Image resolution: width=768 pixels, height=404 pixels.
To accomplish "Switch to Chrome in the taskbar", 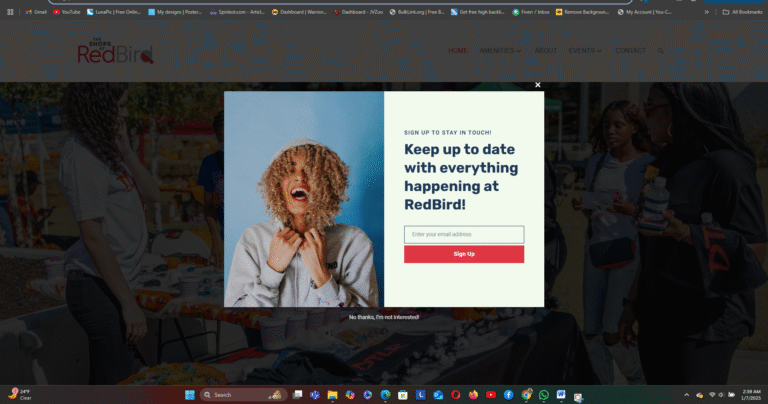I will tap(527, 395).
